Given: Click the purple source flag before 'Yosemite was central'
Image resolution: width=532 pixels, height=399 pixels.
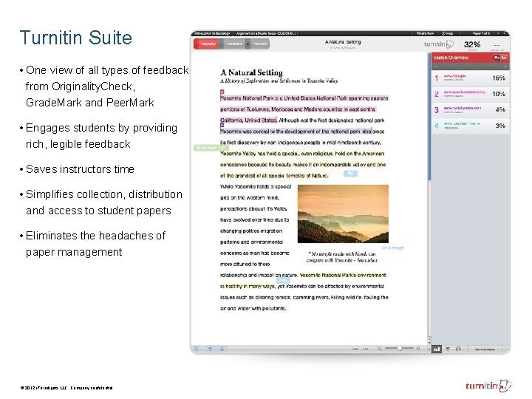Looking at the screenshot, I should (x=222, y=125).
